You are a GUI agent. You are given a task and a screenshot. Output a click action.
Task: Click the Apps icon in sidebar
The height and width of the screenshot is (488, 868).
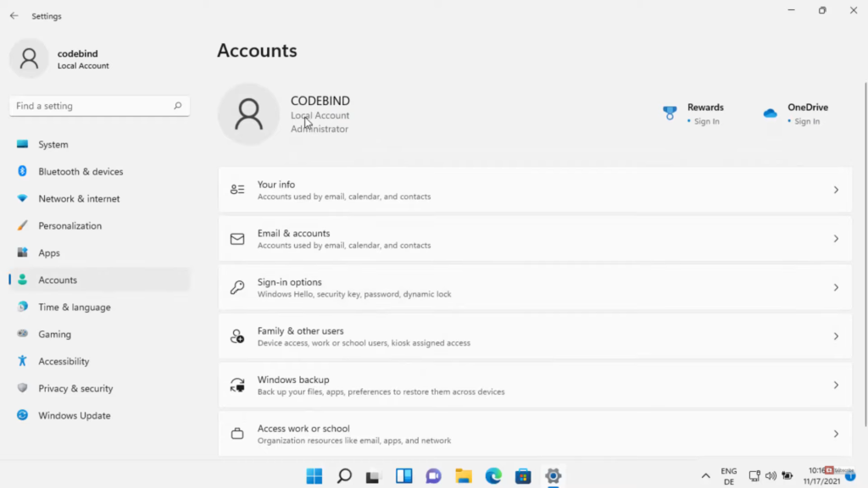pyautogui.click(x=22, y=252)
